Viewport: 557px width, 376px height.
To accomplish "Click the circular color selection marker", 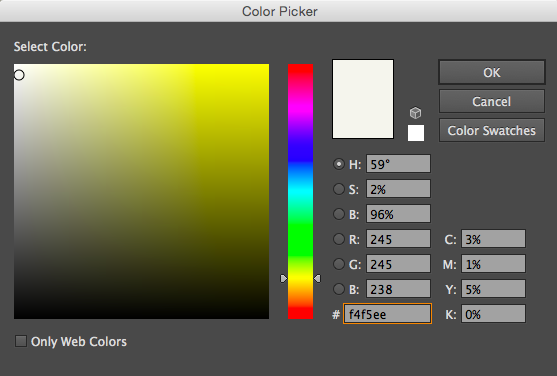I will pyautogui.click(x=19, y=75).
